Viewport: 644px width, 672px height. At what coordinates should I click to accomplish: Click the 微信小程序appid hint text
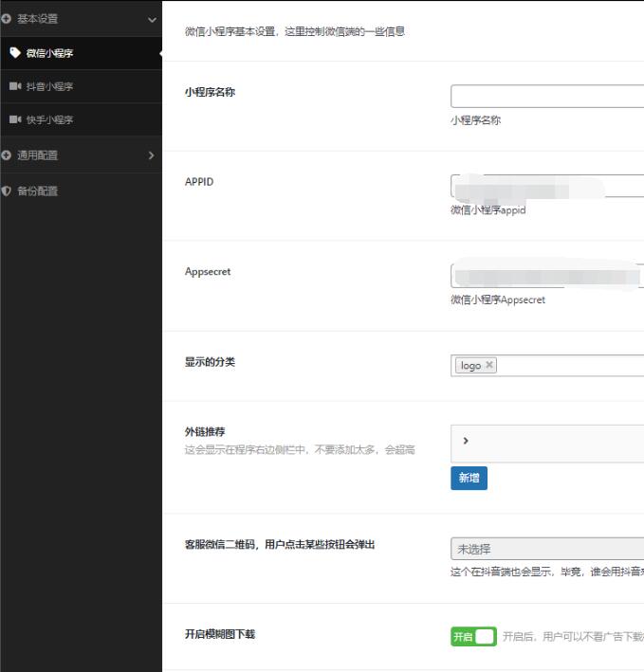coord(488,210)
